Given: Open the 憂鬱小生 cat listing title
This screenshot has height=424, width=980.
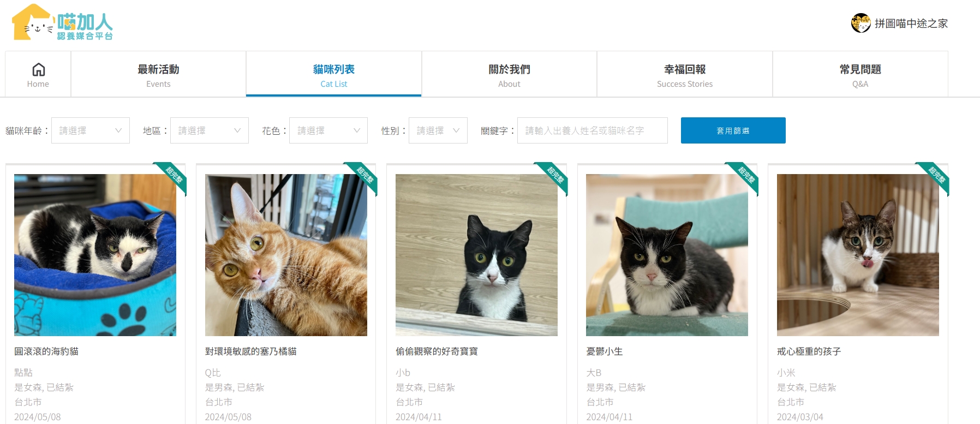Looking at the screenshot, I should tap(605, 351).
